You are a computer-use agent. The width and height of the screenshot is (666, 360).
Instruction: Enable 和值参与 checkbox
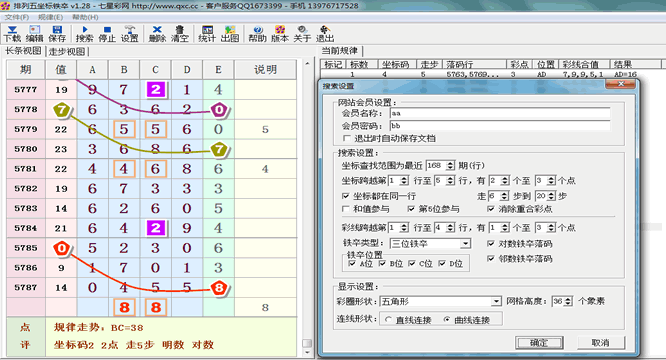pyautogui.click(x=346, y=209)
